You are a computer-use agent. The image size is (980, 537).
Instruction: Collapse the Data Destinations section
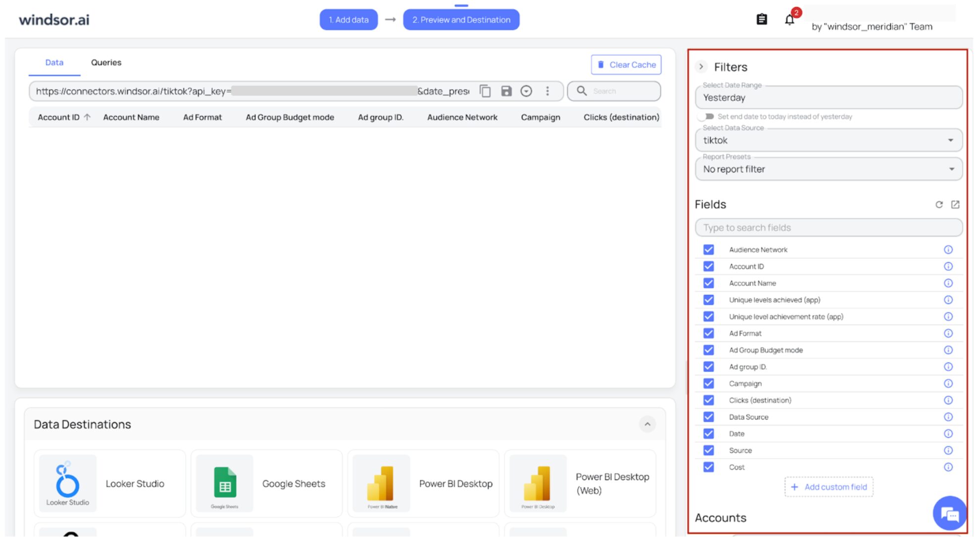click(647, 424)
